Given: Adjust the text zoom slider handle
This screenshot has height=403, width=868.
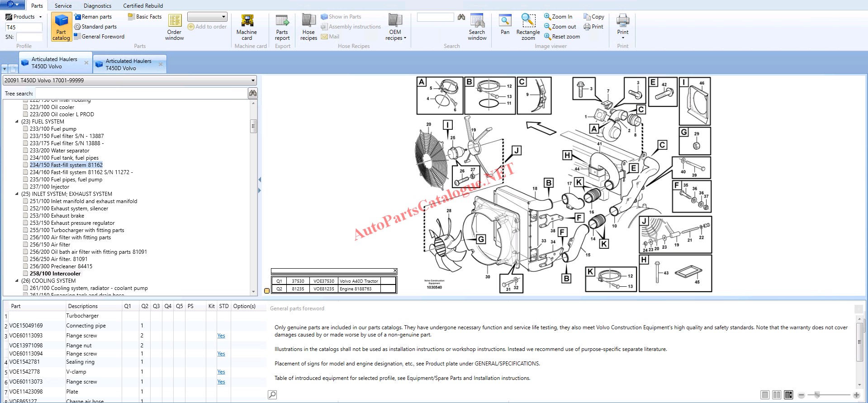Looking at the screenshot, I should [x=817, y=395].
